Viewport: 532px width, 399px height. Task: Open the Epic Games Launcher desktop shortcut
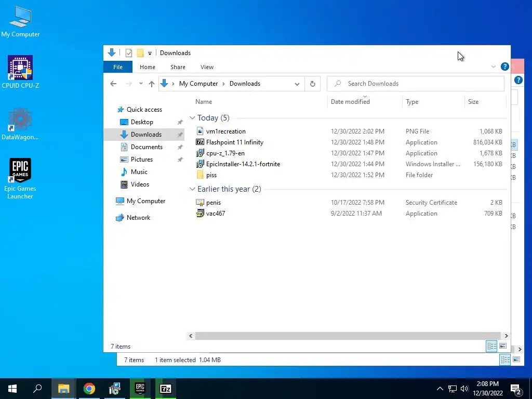point(20,179)
